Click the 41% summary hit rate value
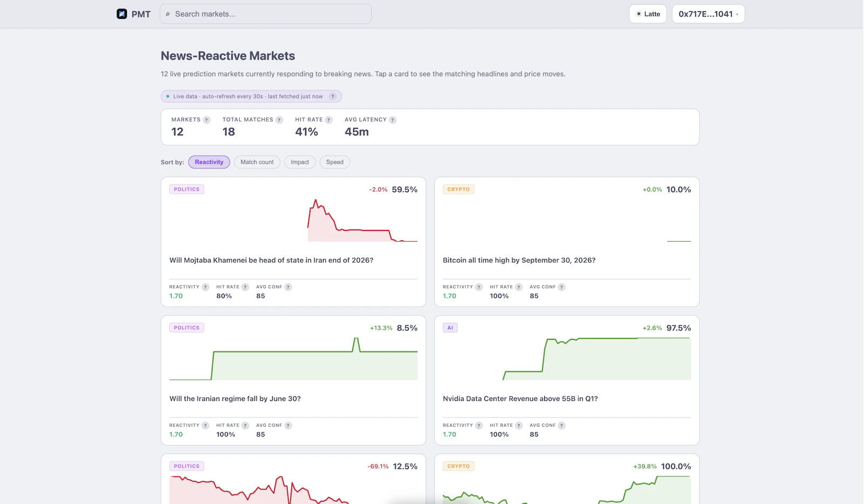The height and width of the screenshot is (504, 864). pyautogui.click(x=307, y=132)
